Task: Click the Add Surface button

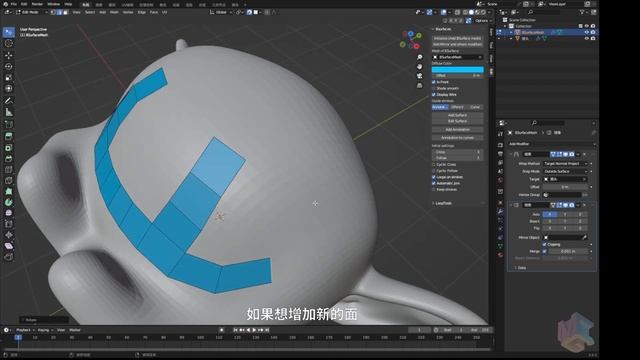Action: pos(458,116)
